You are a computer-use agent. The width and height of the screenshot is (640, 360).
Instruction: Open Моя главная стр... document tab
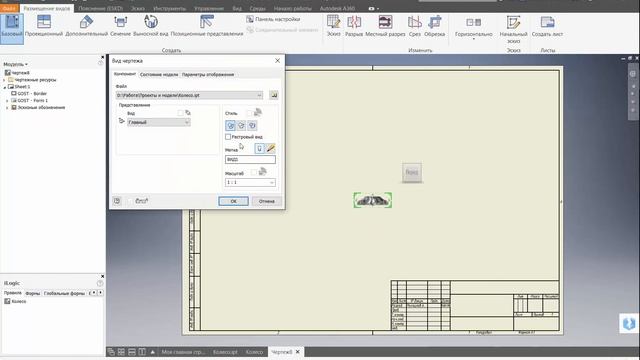(x=183, y=352)
